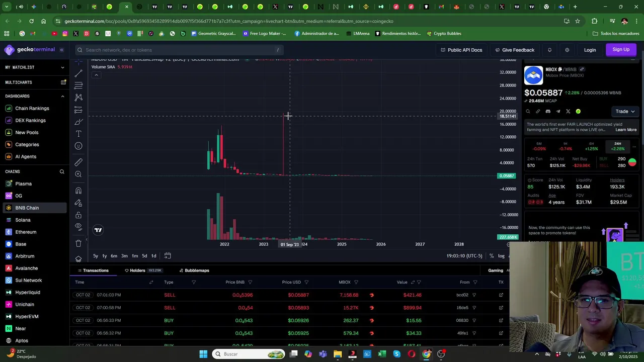The height and width of the screenshot is (362, 644).
Task: Expand the Trade dropdown
Action: point(625,112)
